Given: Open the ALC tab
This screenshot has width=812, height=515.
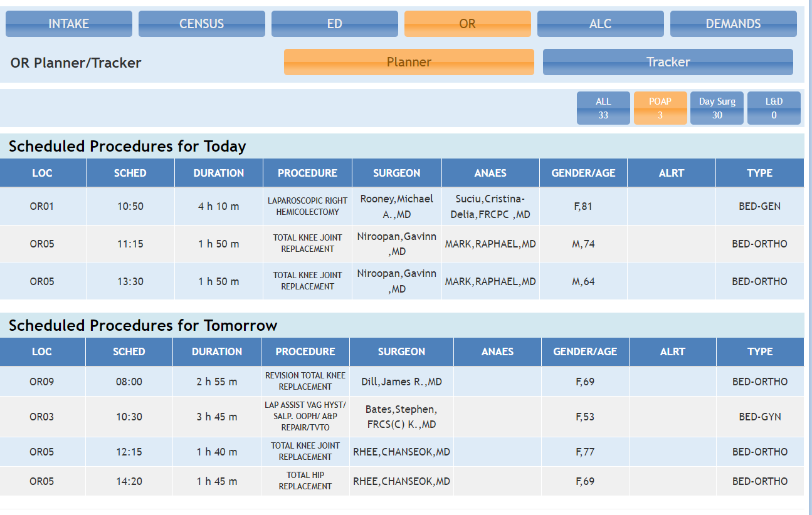Looking at the screenshot, I should (x=601, y=24).
